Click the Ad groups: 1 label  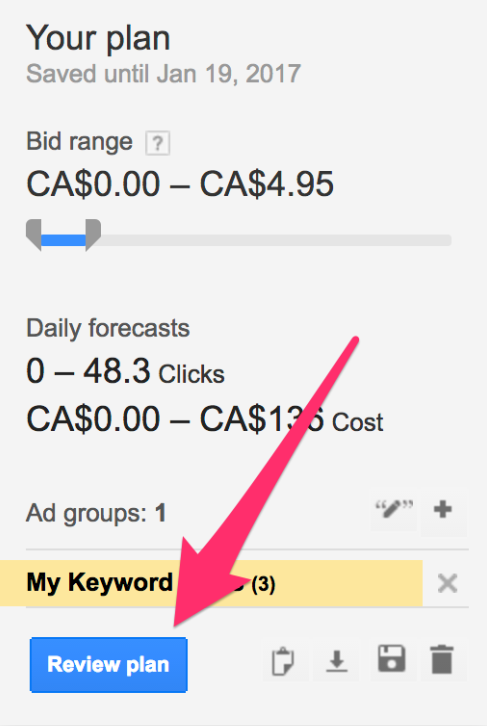pos(96,513)
